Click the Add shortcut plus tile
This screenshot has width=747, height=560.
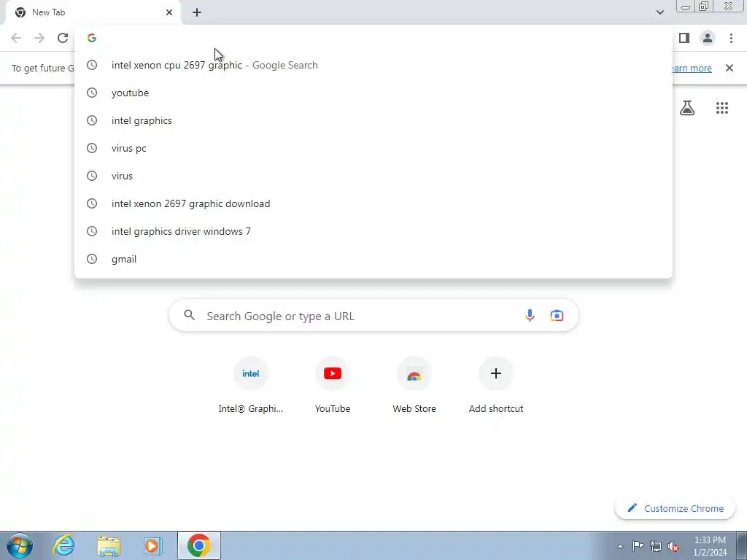pyautogui.click(x=496, y=385)
